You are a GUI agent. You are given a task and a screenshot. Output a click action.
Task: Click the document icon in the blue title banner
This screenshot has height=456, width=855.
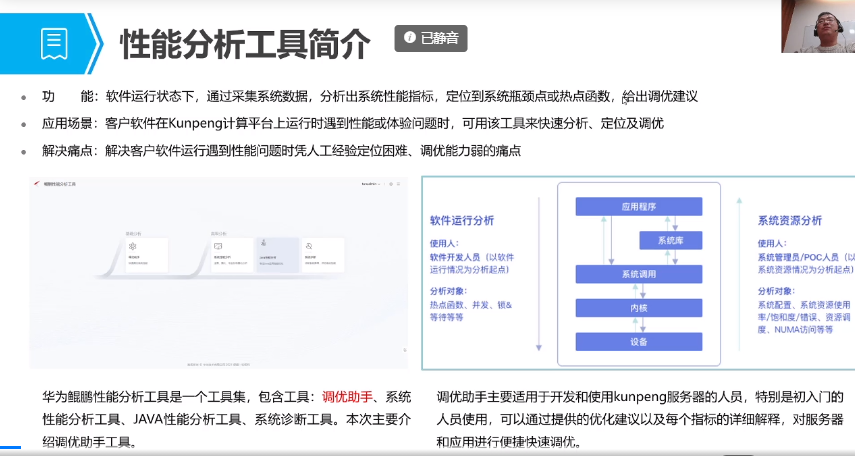(55, 44)
